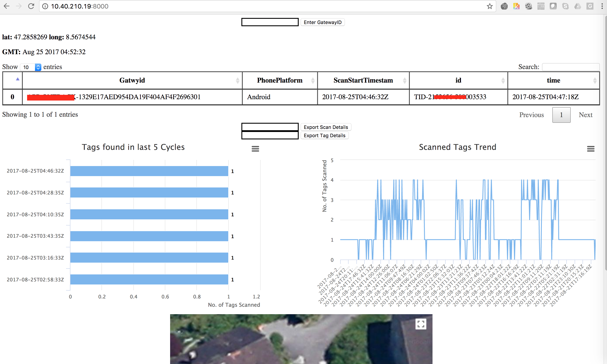
Task: Click the sort chevron on the id column
Action: point(502,80)
